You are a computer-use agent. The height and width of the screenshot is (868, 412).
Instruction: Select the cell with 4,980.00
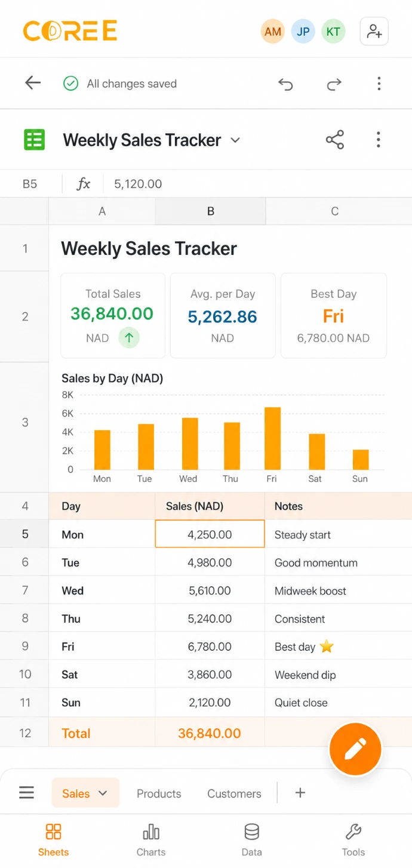[210, 562]
